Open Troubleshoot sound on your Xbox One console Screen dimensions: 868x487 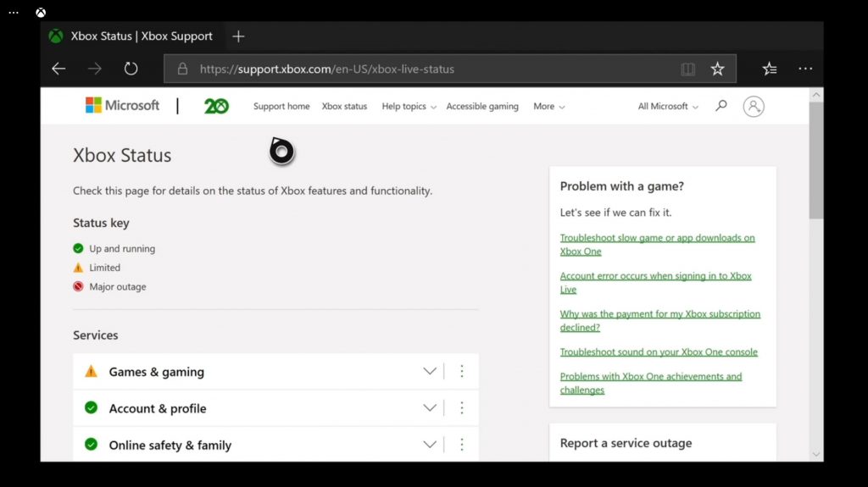pyautogui.click(x=659, y=352)
